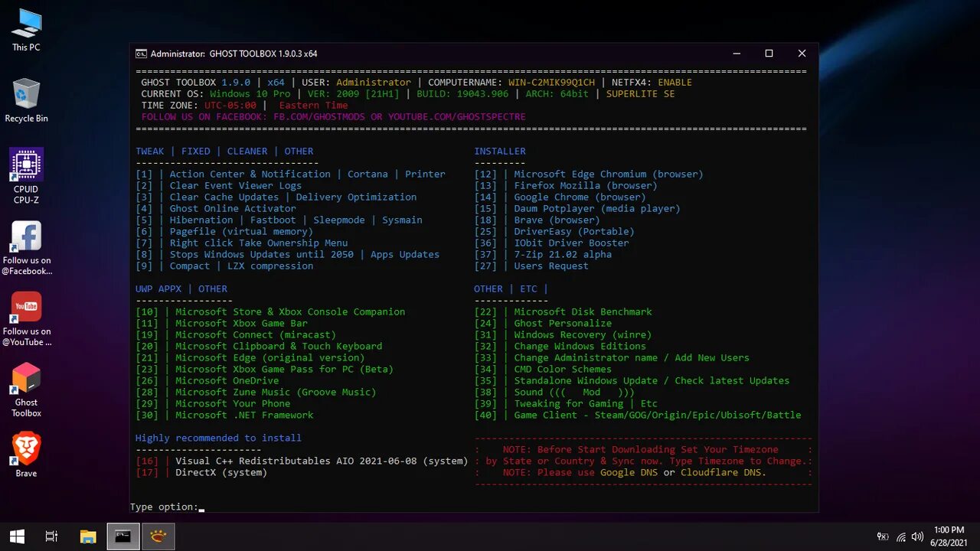Select the CPUID CPU-Z desktop shortcut
The height and width of the screenshot is (551, 980).
[x=26, y=176]
